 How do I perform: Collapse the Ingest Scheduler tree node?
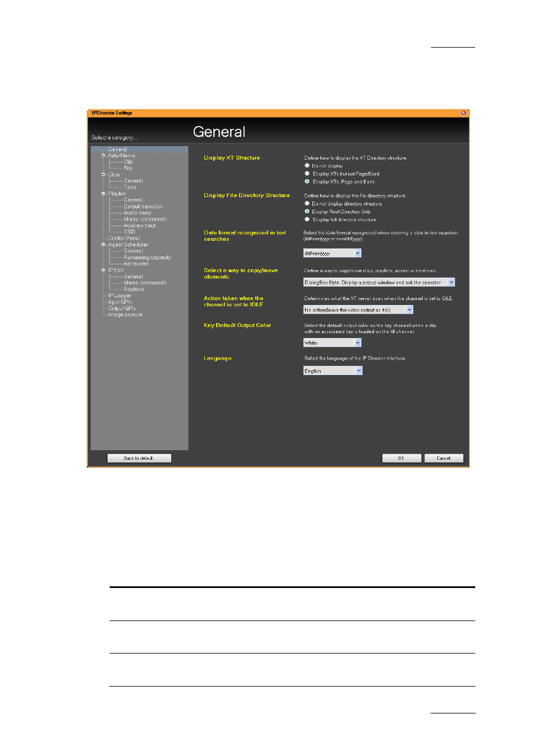pyautogui.click(x=104, y=245)
